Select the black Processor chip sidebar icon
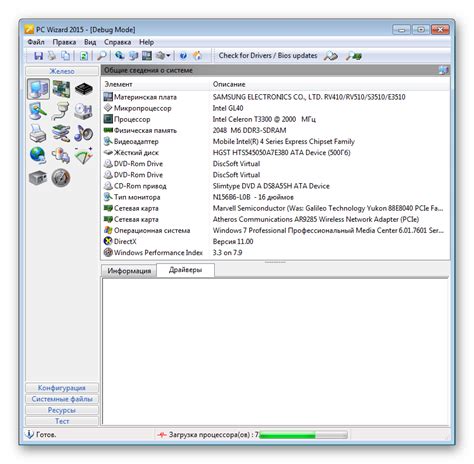Image resolution: width=474 pixels, height=464 pixels. (x=84, y=89)
